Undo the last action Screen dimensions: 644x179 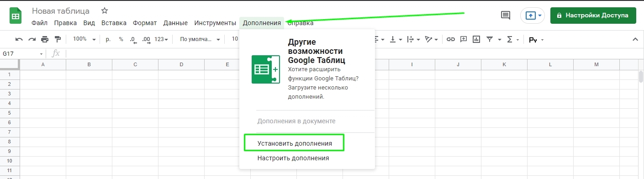pos(19,40)
